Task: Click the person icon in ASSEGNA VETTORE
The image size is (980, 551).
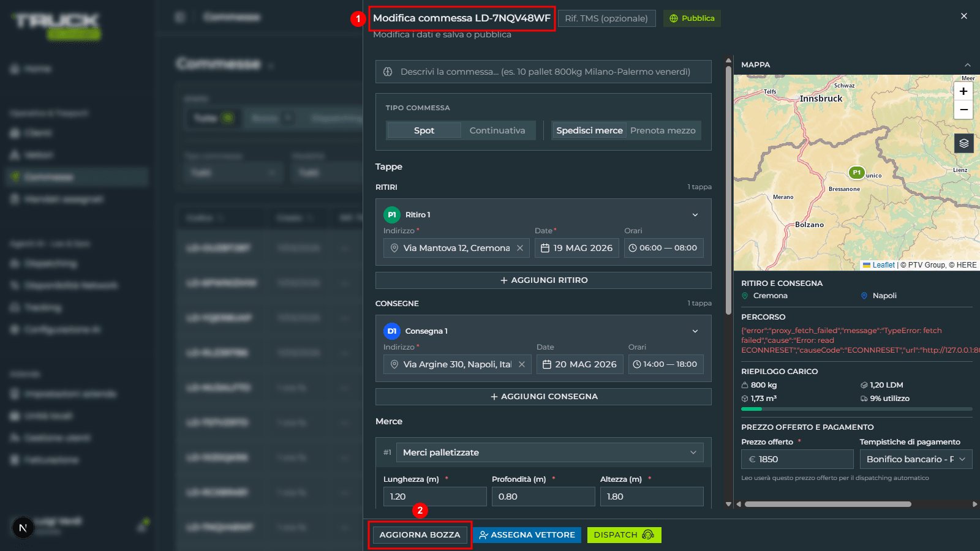Action: 484,535
